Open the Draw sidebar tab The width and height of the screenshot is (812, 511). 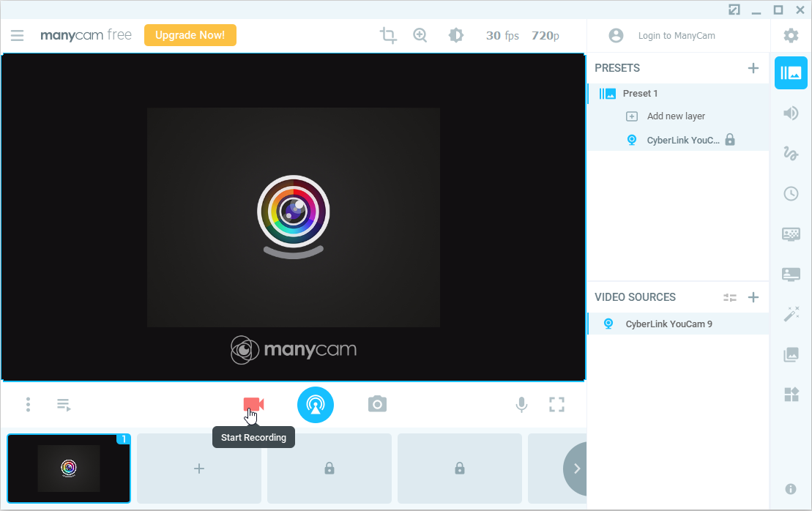pyautogui.click(x=791, y=153)
